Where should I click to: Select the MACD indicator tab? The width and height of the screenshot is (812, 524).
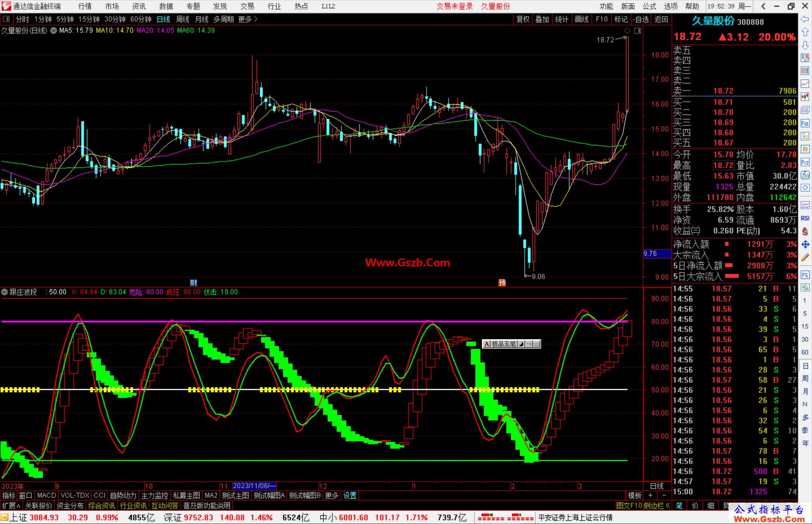(46, 495)
